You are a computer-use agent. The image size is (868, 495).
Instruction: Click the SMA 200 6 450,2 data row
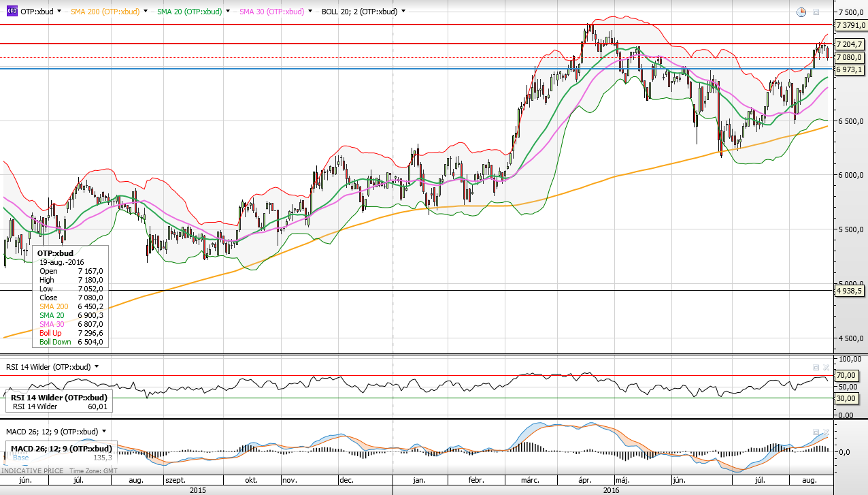(71, 306)
